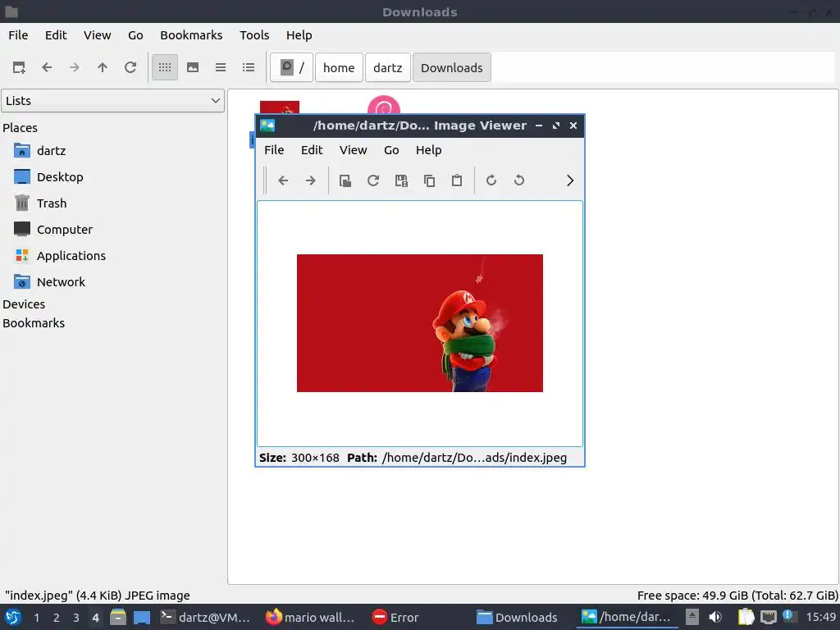Image resolution: width=840 pixels, height=630 pixels.
Task: Copy image to clipboard icon
Action: [429, 180]
